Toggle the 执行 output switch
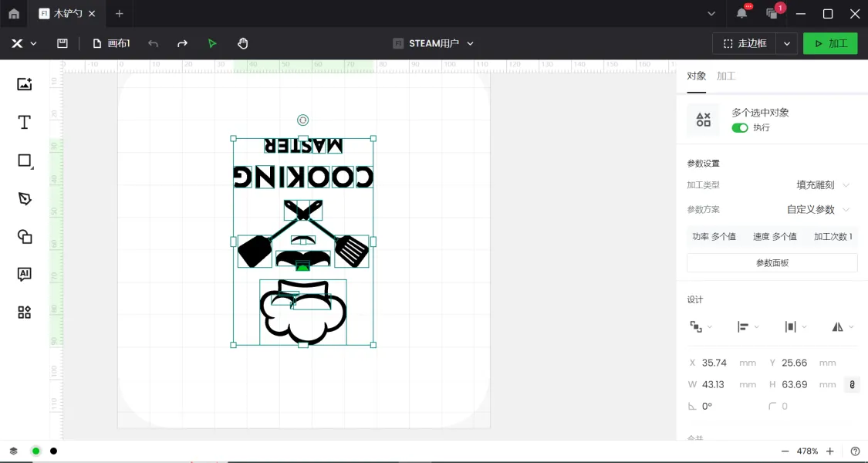Image resolution: width=868 pixels, height=463 pixels. coord(740,128)
